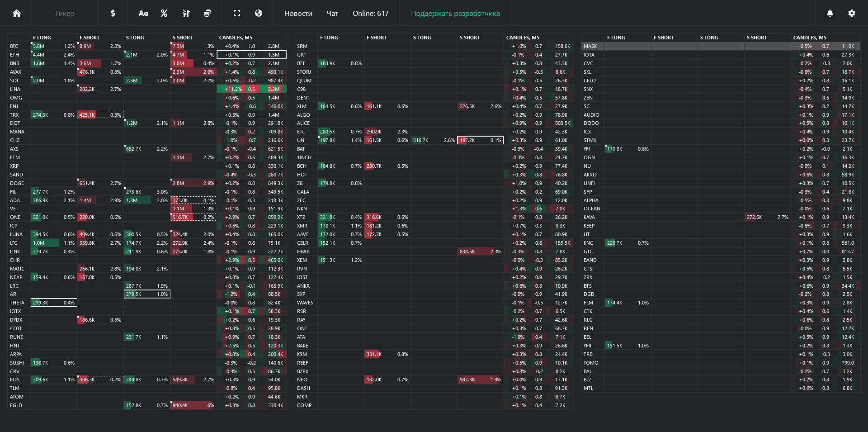Viewport: 868px width, 432px height.
Task: Click KNC F LONG 225.7K cell
Action: coord(628,243)
